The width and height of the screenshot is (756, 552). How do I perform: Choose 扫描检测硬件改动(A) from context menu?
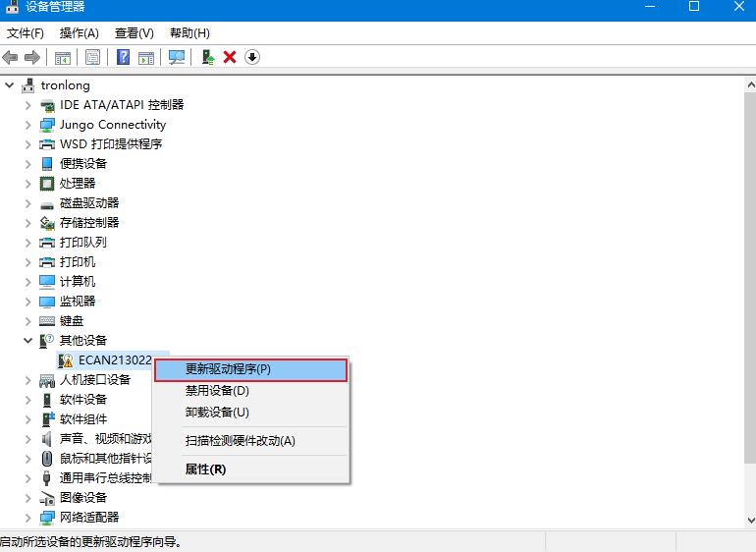250,441
